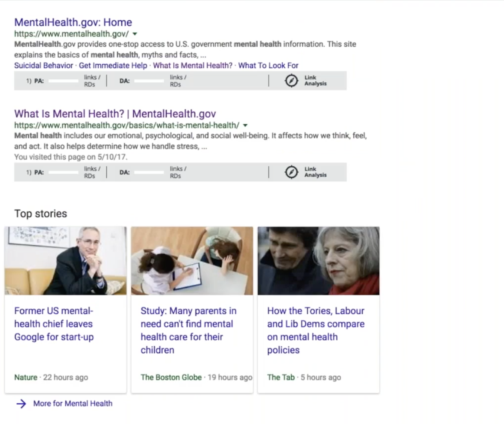Open the MentalHealth.gov: Home result title
This screenshot has width=504, height=424.
[x=73, y=22]
